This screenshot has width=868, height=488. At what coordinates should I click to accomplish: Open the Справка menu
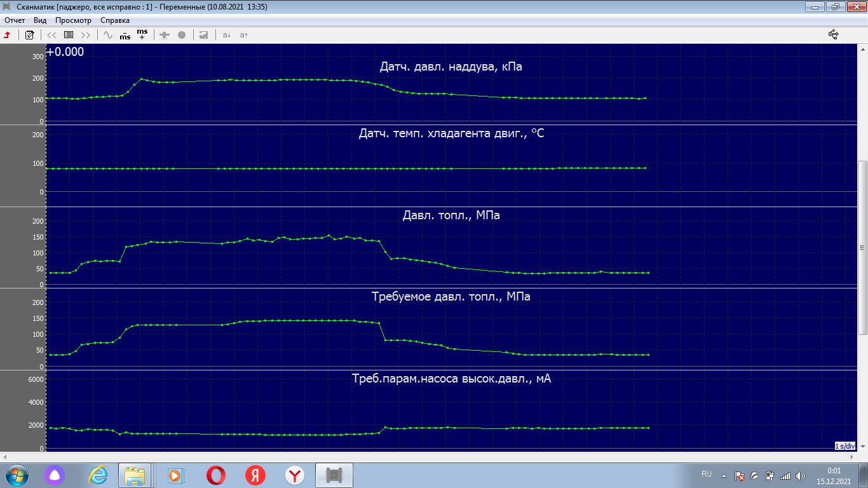pos(115,20)
